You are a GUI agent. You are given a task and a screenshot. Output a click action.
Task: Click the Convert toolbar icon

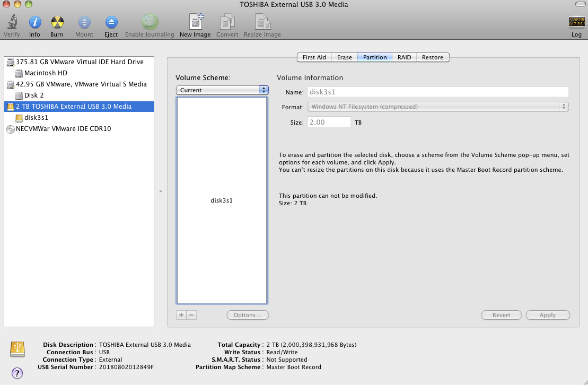(227, 22)
